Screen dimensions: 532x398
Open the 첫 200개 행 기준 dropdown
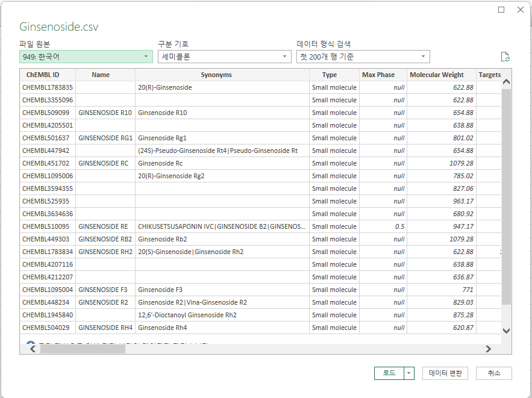click(363, 57)
